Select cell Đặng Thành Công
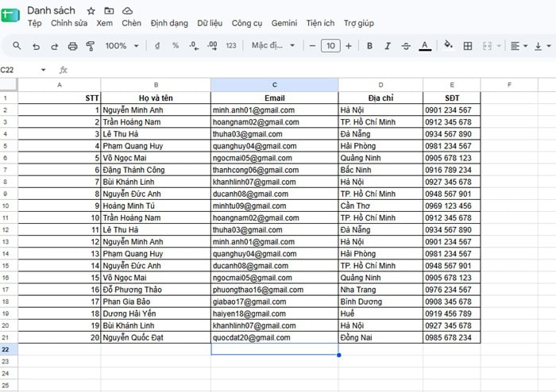556x392 pixels. 156,170
